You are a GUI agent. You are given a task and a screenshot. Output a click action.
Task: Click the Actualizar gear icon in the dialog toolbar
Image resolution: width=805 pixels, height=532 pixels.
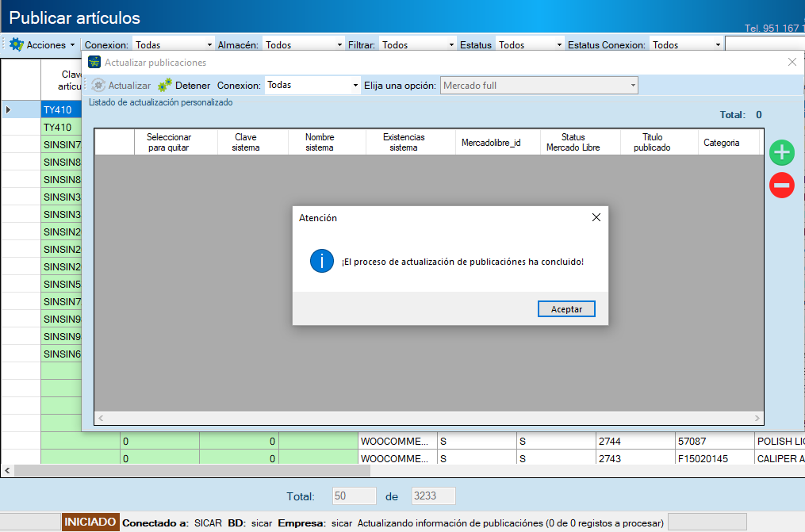pyautogui.click(x=98, y=85)
